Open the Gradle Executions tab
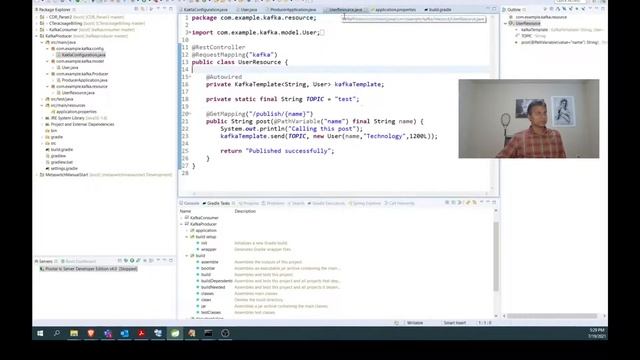 [328, 203]
